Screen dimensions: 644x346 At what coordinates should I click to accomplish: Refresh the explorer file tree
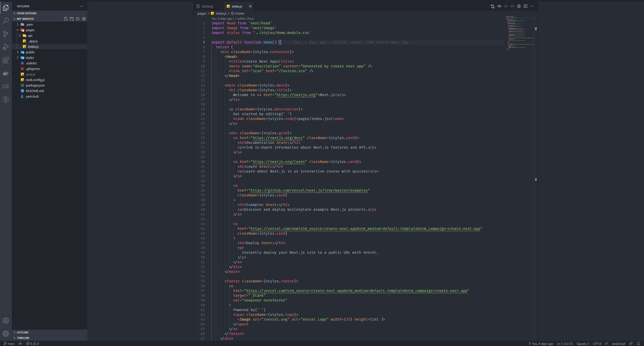[78, 19]
